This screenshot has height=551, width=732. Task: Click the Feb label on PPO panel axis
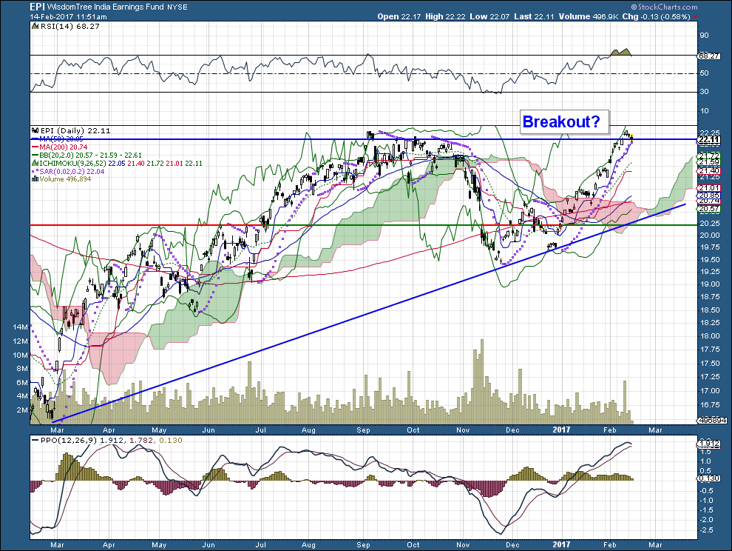click(x=610, y=544)
